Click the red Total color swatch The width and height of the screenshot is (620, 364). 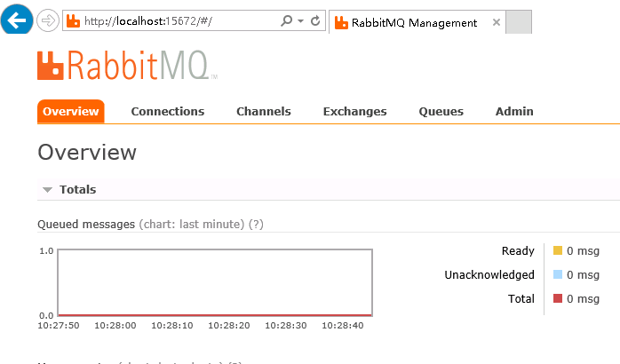tap(558, 298)
